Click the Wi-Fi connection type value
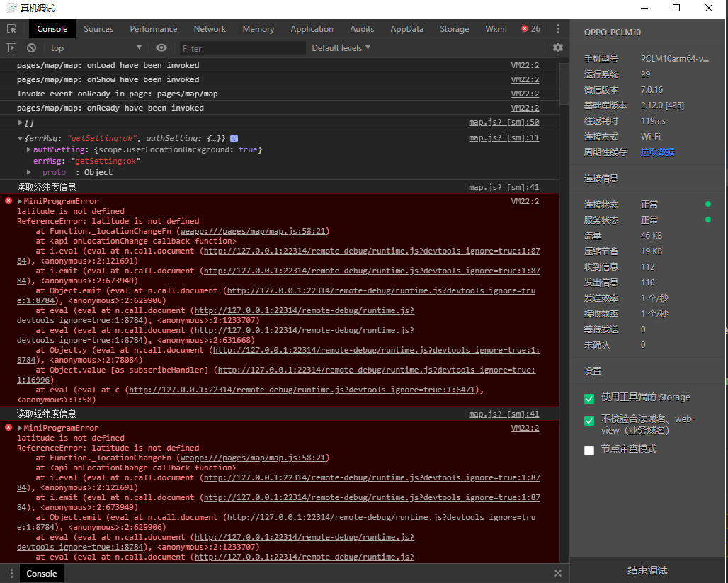 (651, 137)
